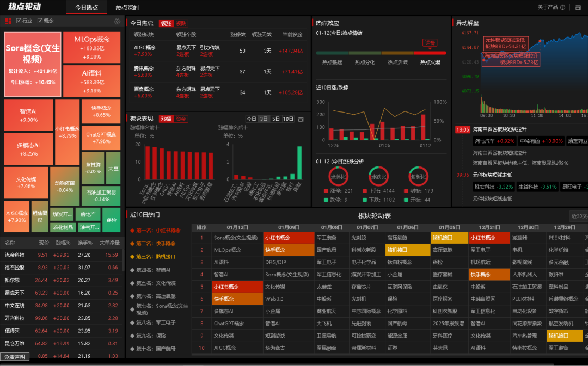
Task: Sort the stock list by 换手% header
Action: click(x=85, y=243)
